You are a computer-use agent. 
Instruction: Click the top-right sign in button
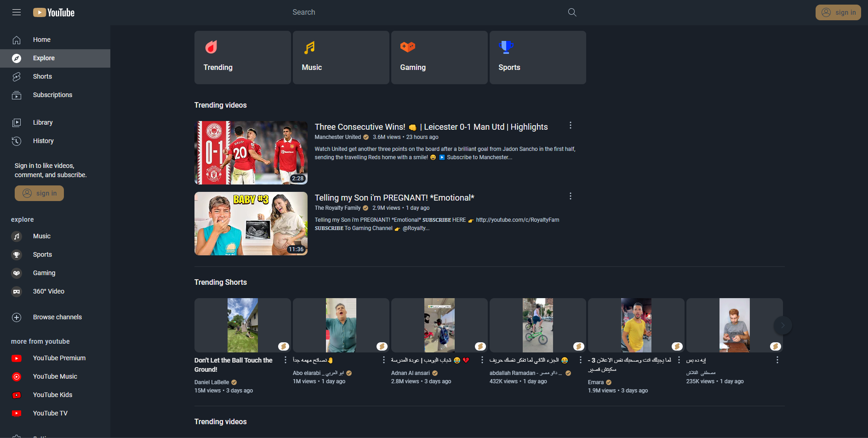838,12
